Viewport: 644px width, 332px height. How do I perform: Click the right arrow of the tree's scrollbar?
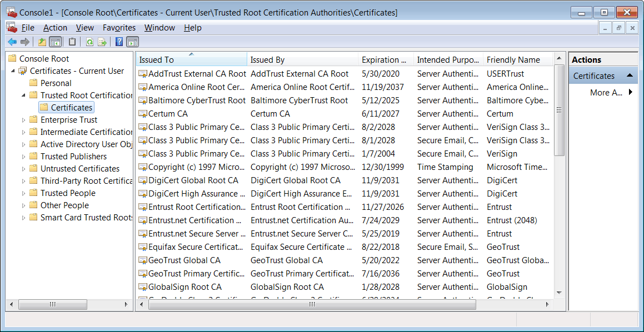127,304
